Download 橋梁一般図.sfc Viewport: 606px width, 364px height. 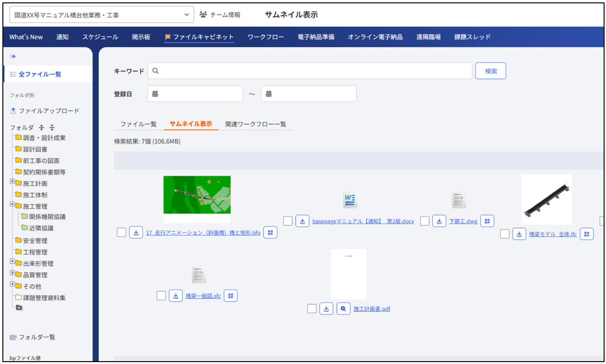click(176, 295)
